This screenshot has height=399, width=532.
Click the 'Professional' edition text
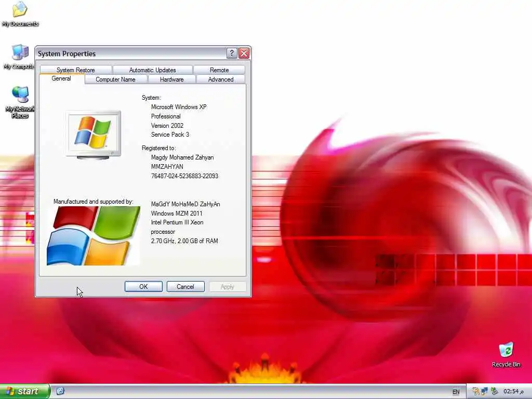166,116
